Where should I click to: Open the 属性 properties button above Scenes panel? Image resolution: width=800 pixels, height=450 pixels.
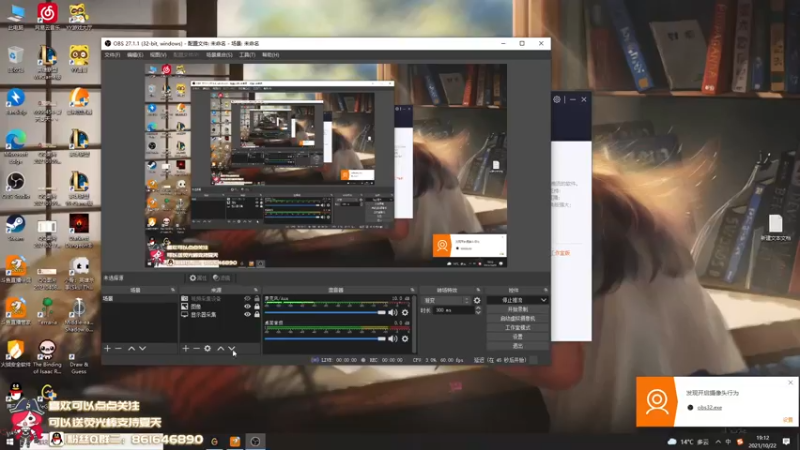coord(197,278)
